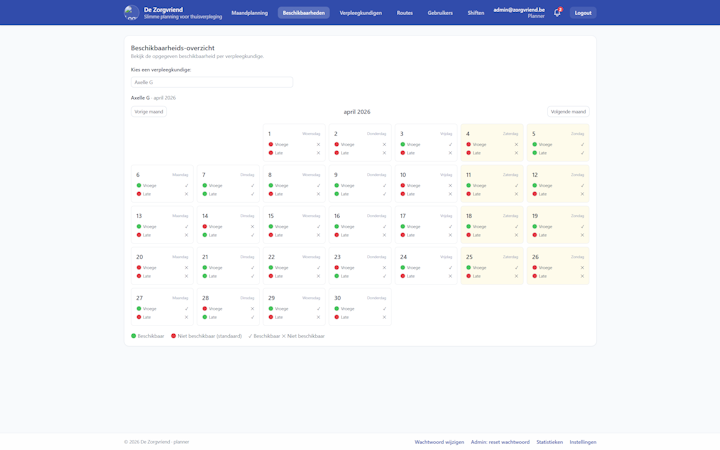Click the red Vroege dot on day 20
The image size is (720, 450).
[139, 268]
